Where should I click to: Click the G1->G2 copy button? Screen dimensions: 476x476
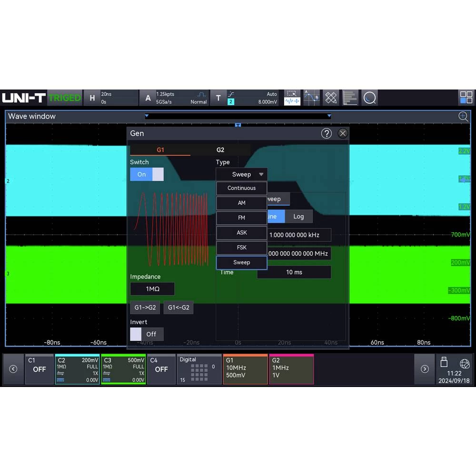click(145, 307)
